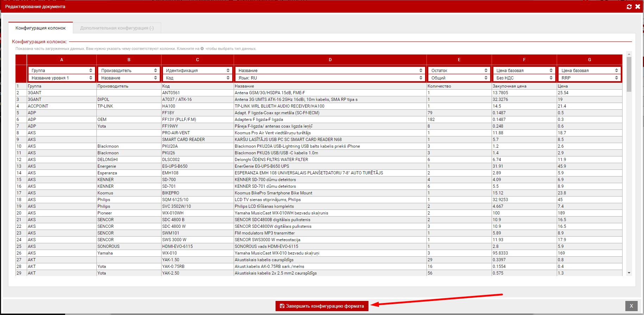Click the gray X button at bottom right

click(631, 306)
